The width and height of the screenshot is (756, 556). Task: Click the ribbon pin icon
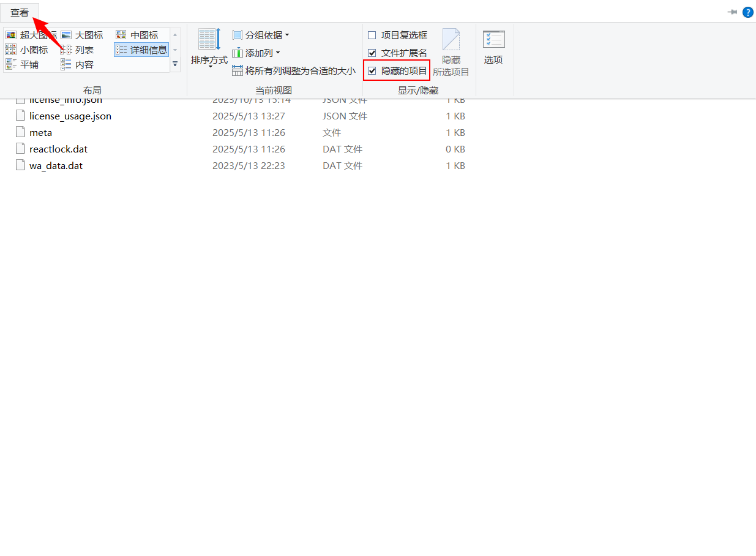732,12
